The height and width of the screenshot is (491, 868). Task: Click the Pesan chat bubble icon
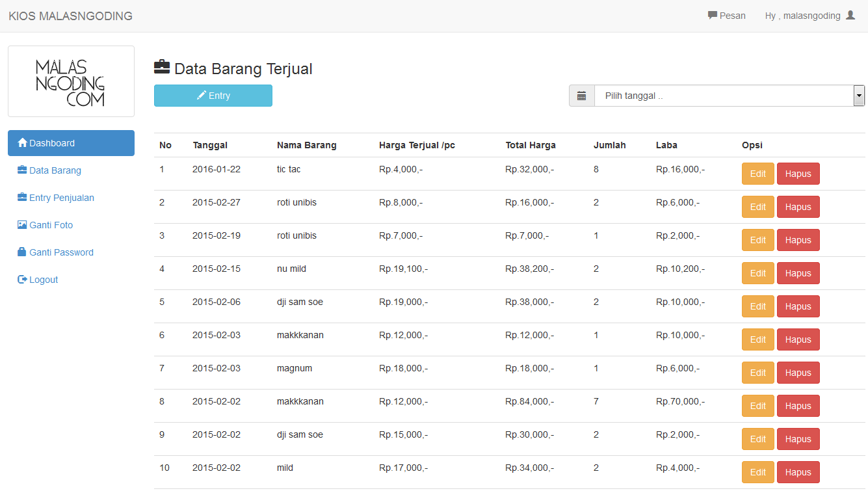pyautogui.click(x=712, y=16)
